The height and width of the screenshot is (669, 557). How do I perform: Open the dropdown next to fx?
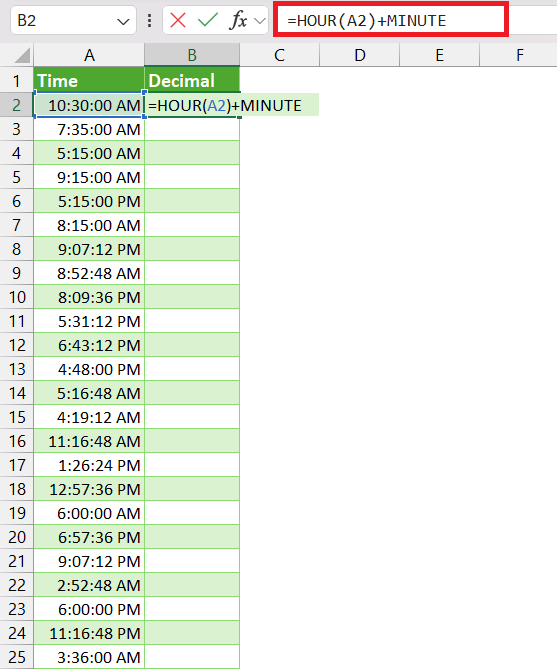click(x=260, y=20)
